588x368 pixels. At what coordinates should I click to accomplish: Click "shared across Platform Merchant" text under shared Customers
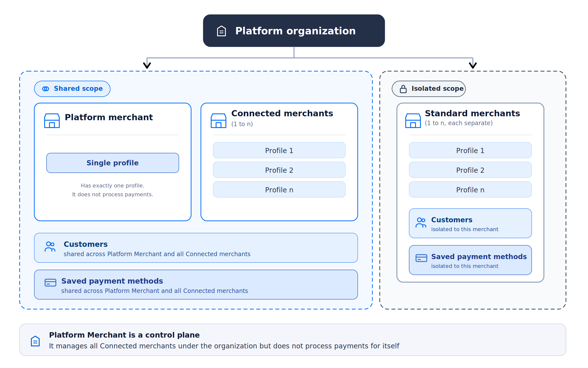click(x=157, y=254)
